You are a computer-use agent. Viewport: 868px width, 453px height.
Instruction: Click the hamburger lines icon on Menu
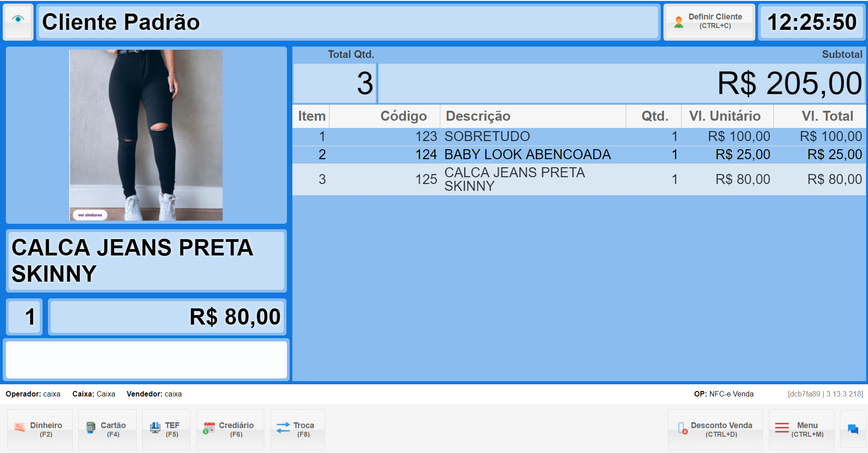(x=782, y=428)
